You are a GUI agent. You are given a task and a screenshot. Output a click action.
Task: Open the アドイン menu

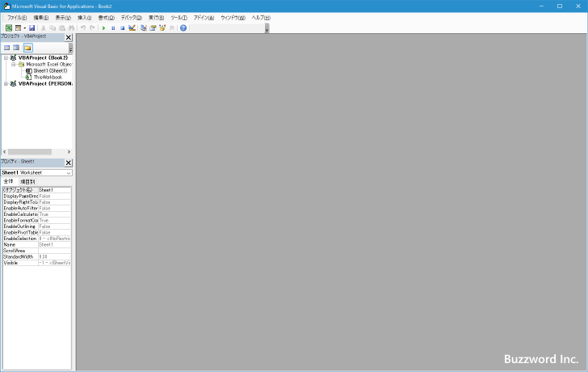coord(204,18)
